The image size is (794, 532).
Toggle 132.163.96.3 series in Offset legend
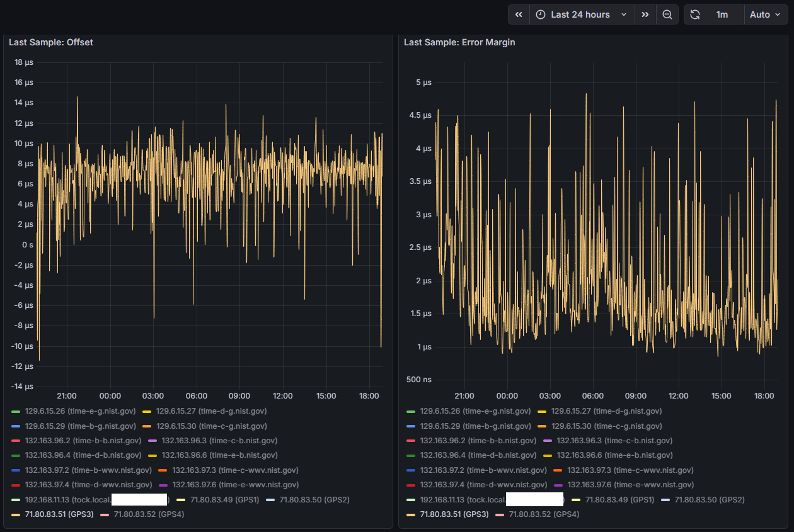click(x=219, y=441)
